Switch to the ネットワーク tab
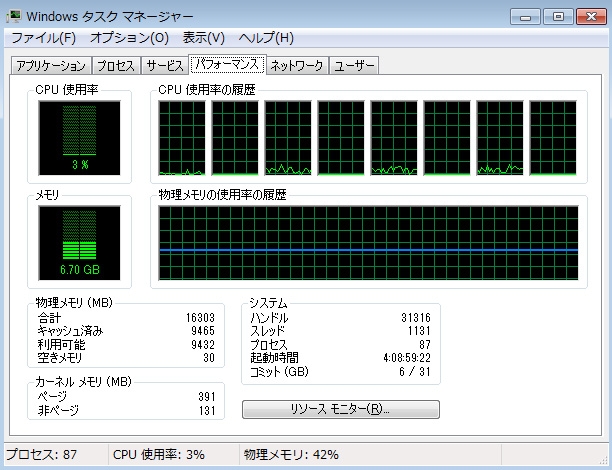Viewport: 612px width, 470px height. 297,66
